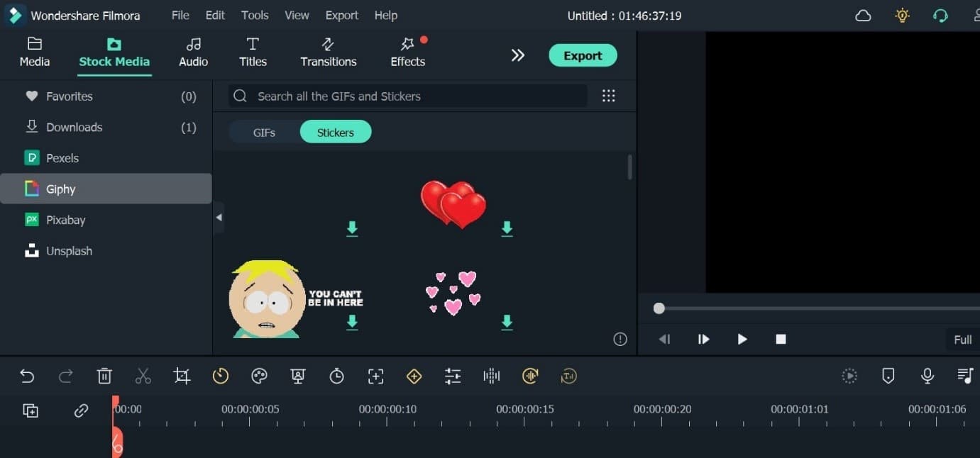Image resolution: width=980 pixels, height=458 pixels.
Task: Open the Color palette tool
Action: 259,376
